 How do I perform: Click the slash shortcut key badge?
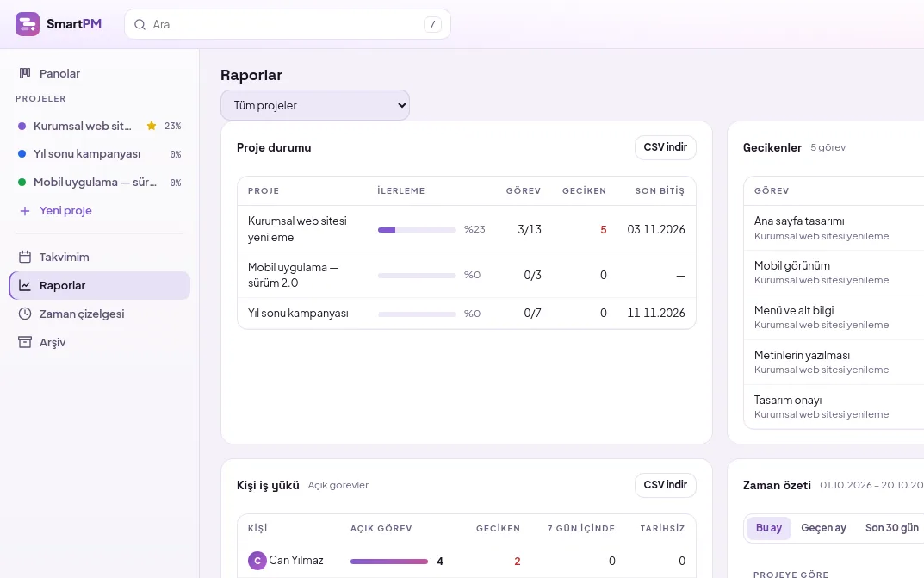[432, 24]
